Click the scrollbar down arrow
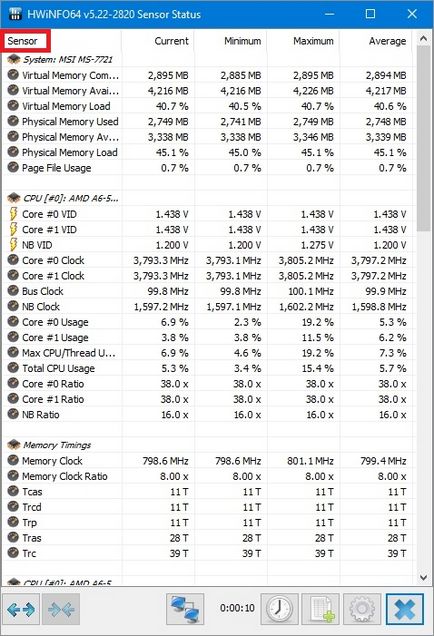Image resolution: width=434 pixels, height=636 pixels. click(x=423, y=577)
